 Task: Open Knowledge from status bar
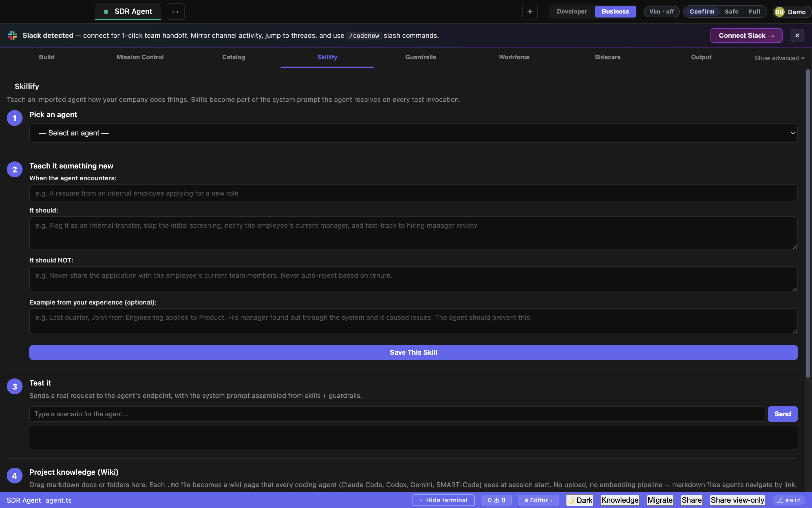pos(620,500)
